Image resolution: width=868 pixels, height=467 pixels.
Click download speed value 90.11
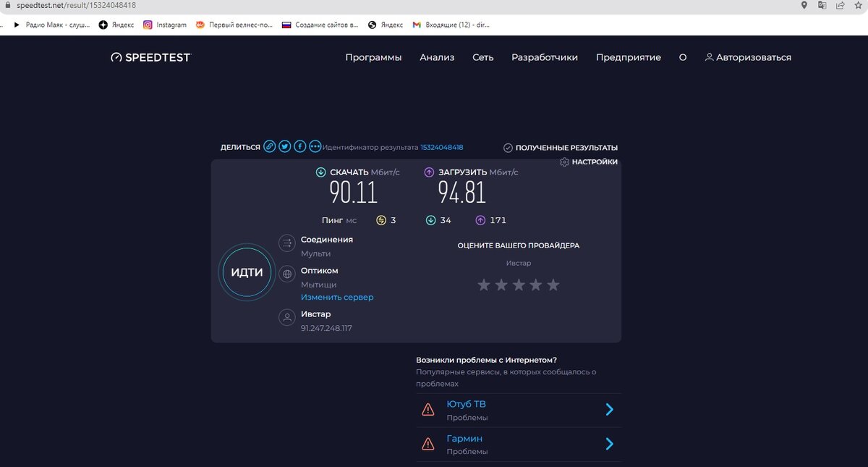coord(354,193)
